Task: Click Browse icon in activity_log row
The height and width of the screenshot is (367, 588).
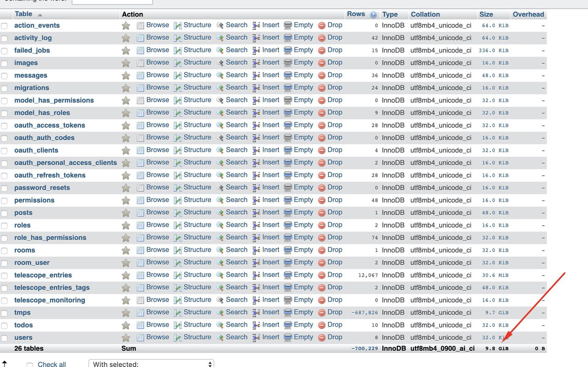Action: pyautogui.click(x=141, y=38)
